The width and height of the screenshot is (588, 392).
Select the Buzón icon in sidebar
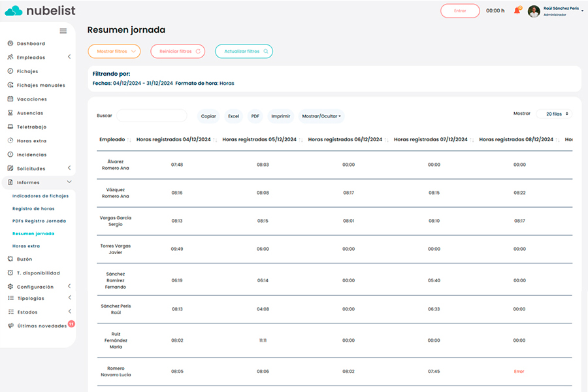click(x=10, y=259)
